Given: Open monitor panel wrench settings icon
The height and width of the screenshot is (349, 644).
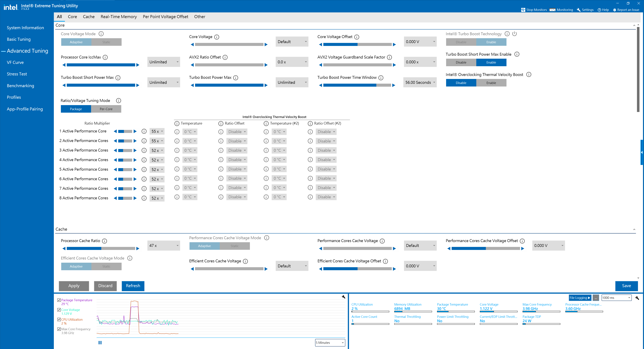Looking at the screenshot, I should [x=637, y=298].
